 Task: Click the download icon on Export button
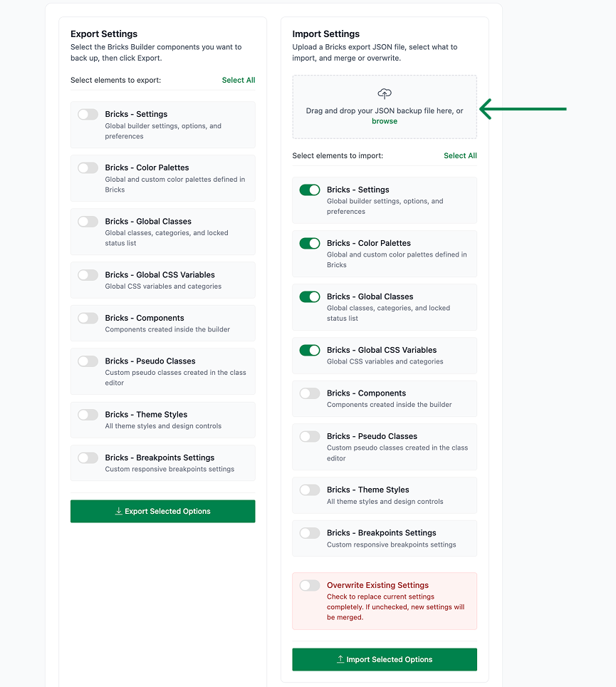click(x=119, y=511)
